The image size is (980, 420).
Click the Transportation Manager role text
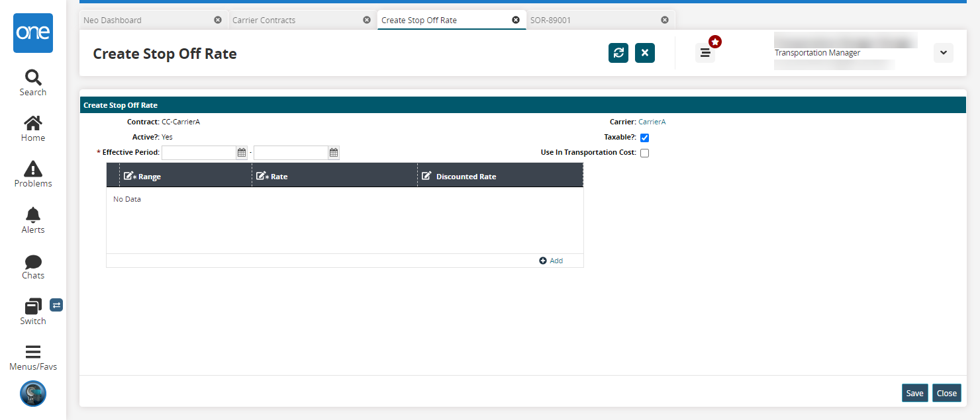pos(817,53)
